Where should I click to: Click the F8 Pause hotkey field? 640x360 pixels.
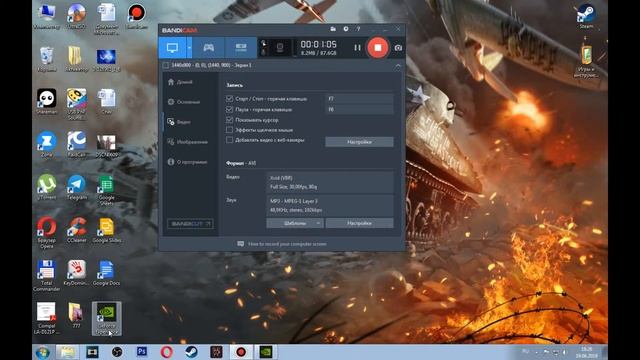pos(359,109)
